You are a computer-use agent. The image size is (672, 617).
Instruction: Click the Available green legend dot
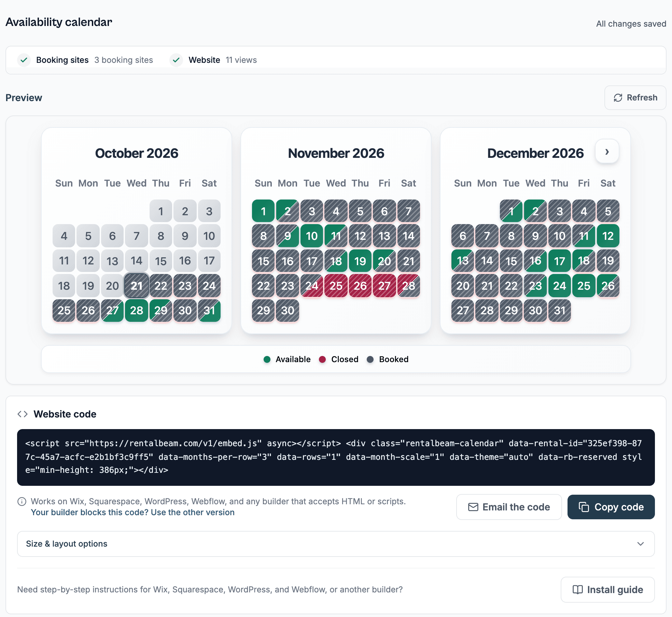pyautogui.click(x=267, y=359)
